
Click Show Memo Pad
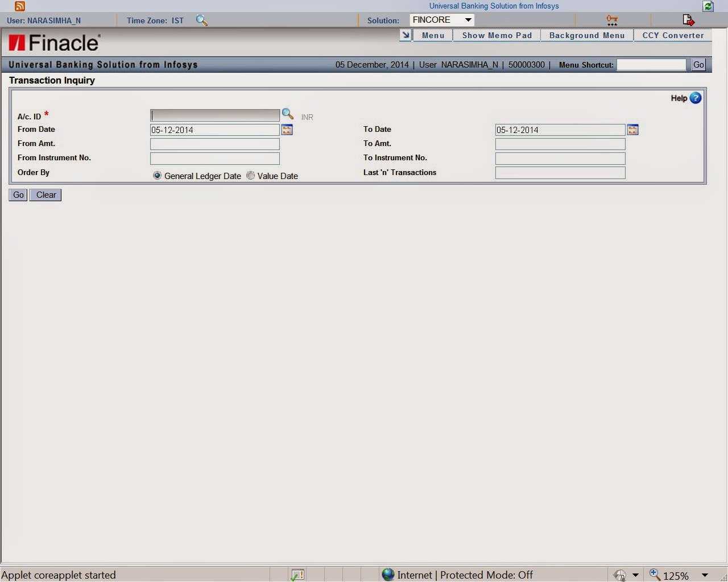pyautogui.click(x=497, y=35)
